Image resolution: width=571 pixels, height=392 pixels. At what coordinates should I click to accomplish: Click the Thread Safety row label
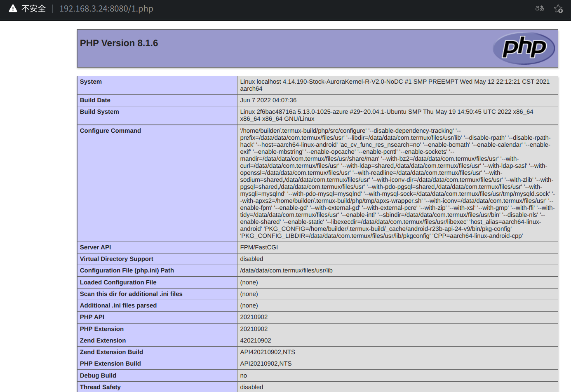(100, 387)
